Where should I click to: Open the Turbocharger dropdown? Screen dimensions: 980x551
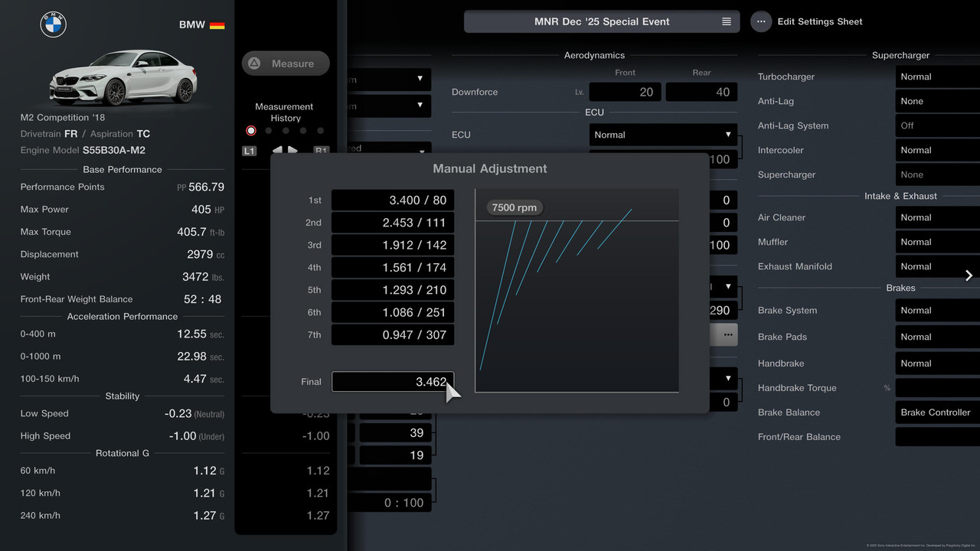click(x=938, y=77)
